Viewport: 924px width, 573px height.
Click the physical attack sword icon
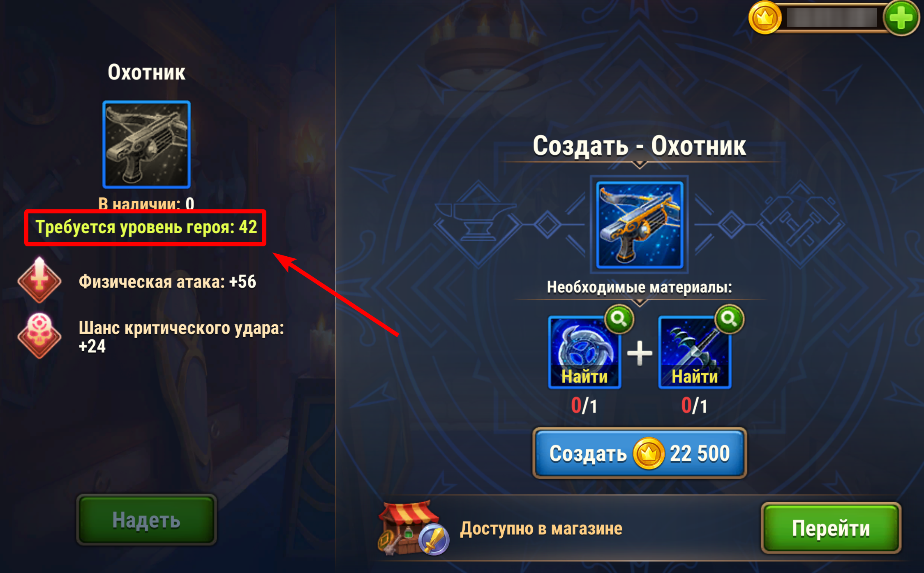click(x=39, y=281)
